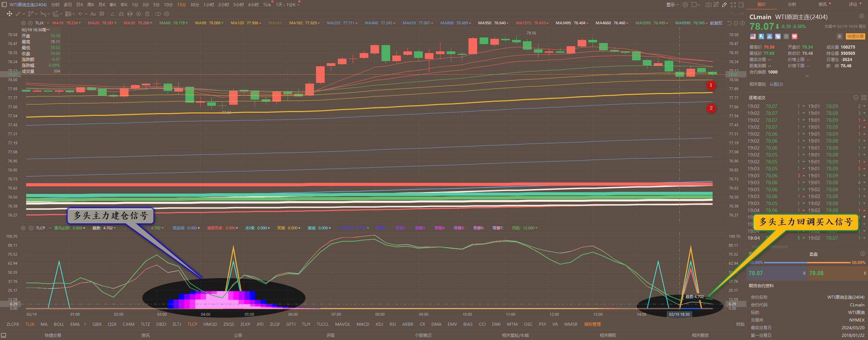Open chart settings gear next to 显示
Screen dimensions: 868x340
685,5
